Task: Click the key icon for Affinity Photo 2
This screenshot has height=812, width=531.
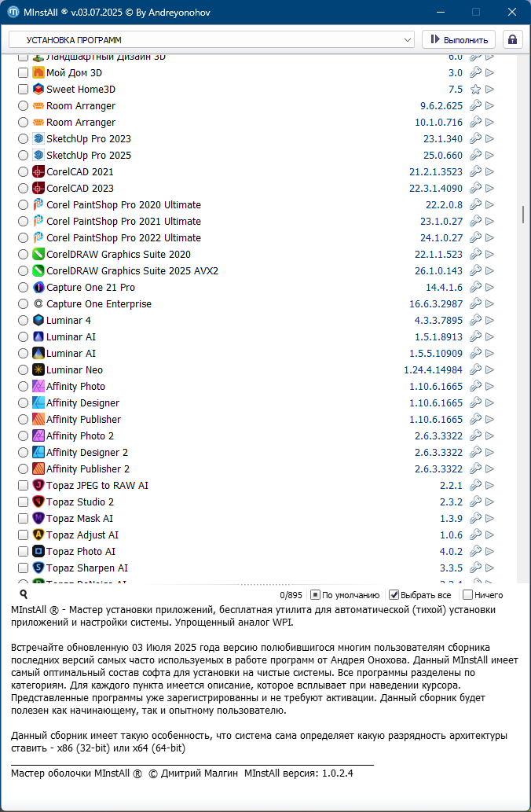Action: coord(475,435)
